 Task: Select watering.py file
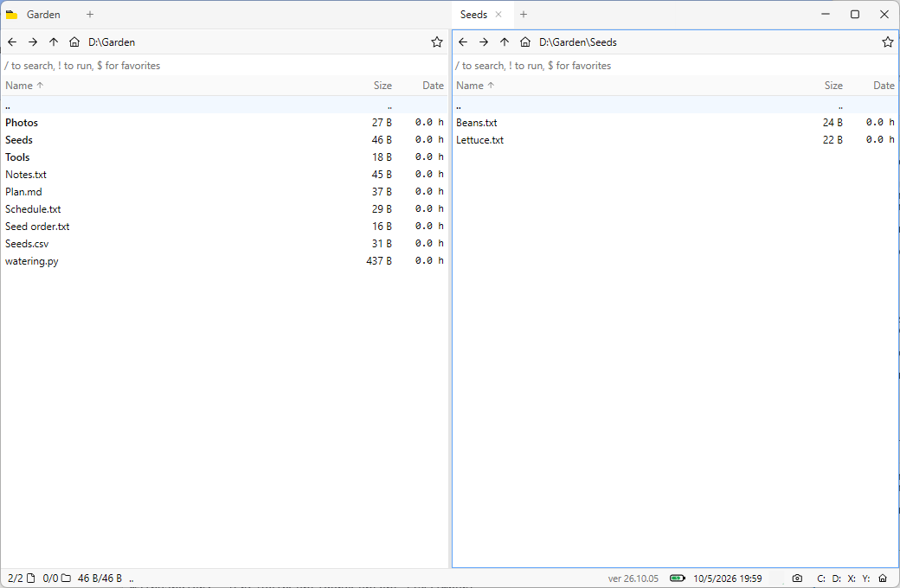[224, 260]
